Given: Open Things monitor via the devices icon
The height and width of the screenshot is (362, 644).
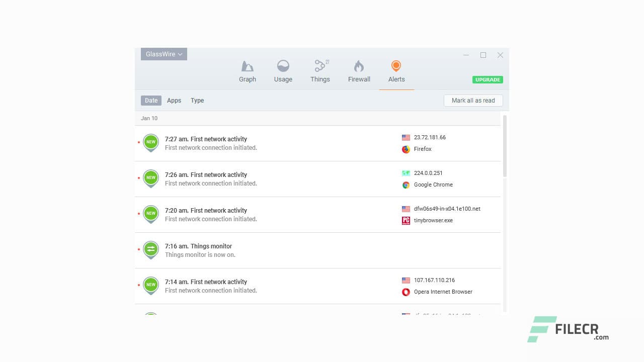Looking at the screenshot, I should (320, 66).
